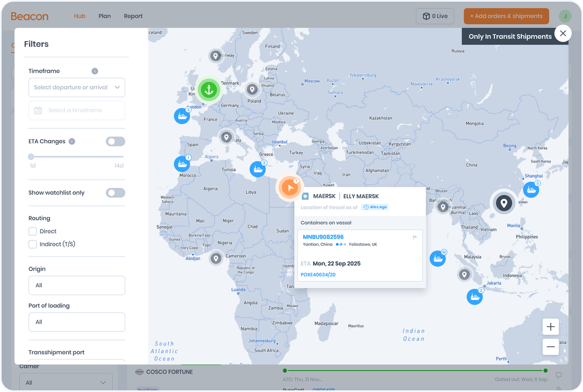The image size is (583, 392).
Task: Click the 4Hrs Ago vessel location badge
Action: 375,207
